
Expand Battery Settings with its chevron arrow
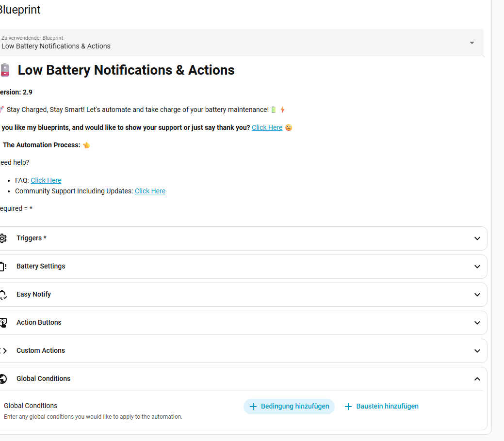477,267
